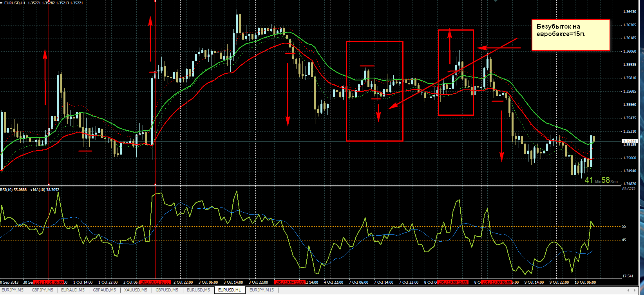644x295 pixels.
Task: Select the 'Безубыток на евробаксе=15п.' text note
Action: pyautogui.click(x=571, y=35)
